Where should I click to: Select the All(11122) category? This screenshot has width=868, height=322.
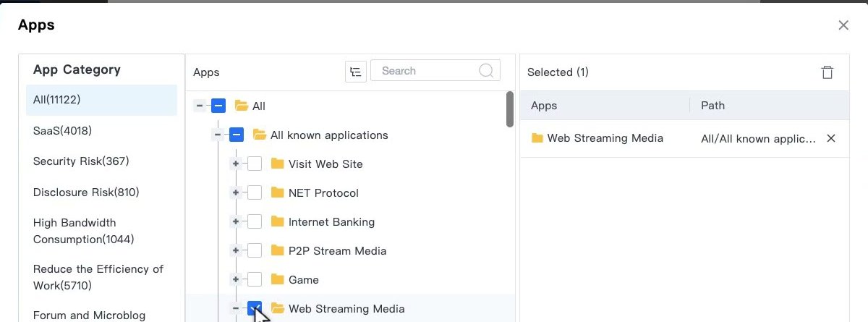coord(101,100)
